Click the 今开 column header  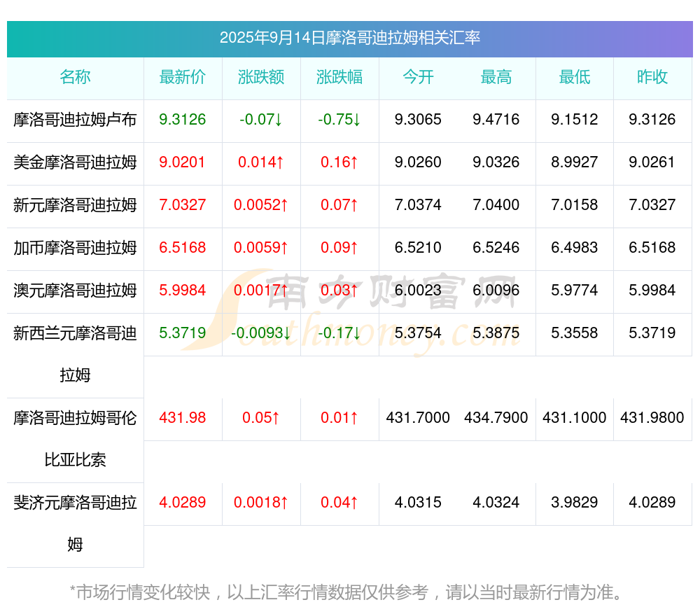[418, 77]
